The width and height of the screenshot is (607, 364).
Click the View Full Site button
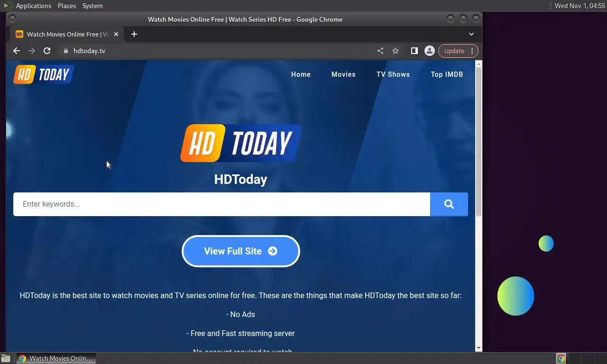point(241,251)
